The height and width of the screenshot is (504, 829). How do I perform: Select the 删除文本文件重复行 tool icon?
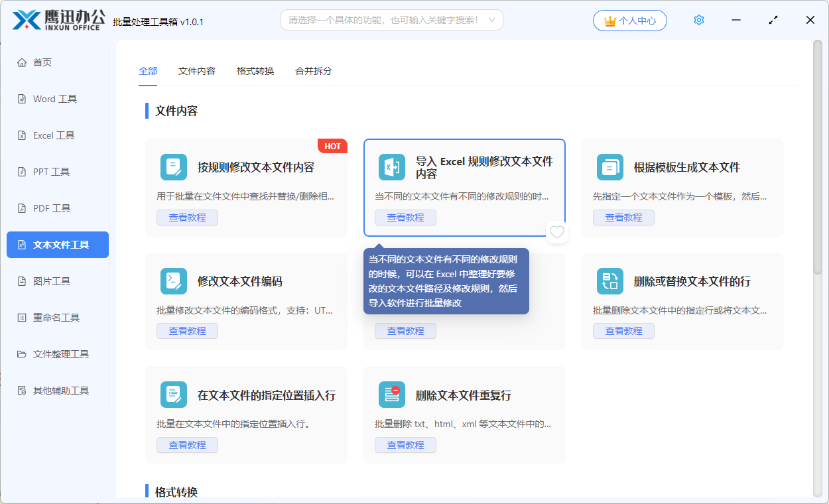pyautogui.click(x=392, y=395)
